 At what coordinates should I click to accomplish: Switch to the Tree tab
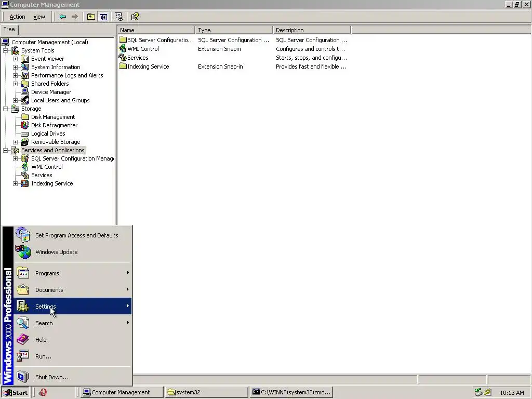(x=9, y=30)
